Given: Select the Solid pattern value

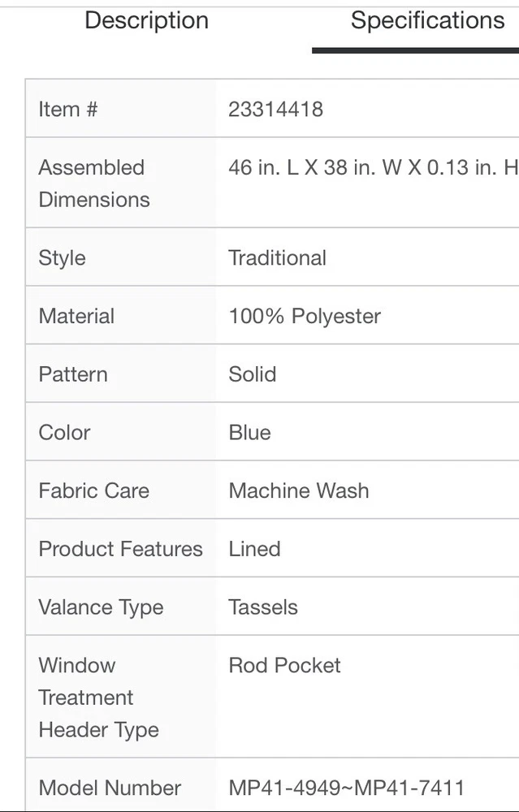Looking at the screenshot, I should [x=252, y=374].
